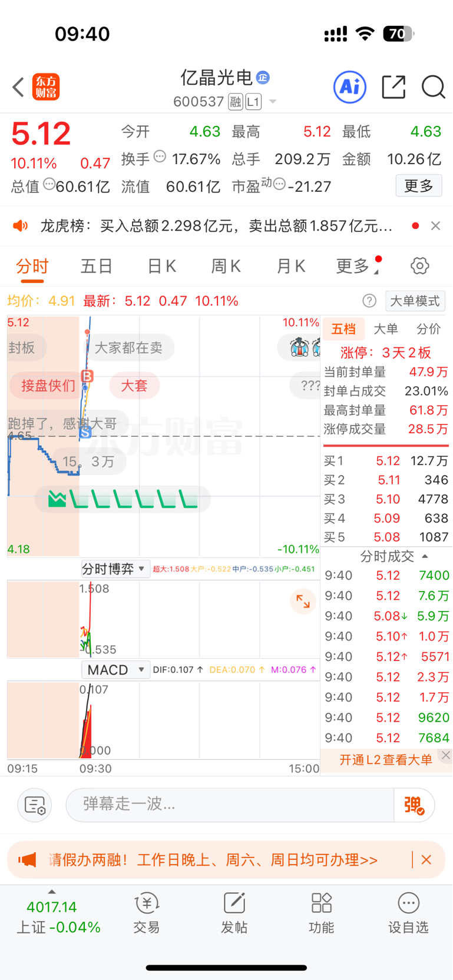Dismiss the 龙虎榜 notice with X

click(x=435, y=226)
